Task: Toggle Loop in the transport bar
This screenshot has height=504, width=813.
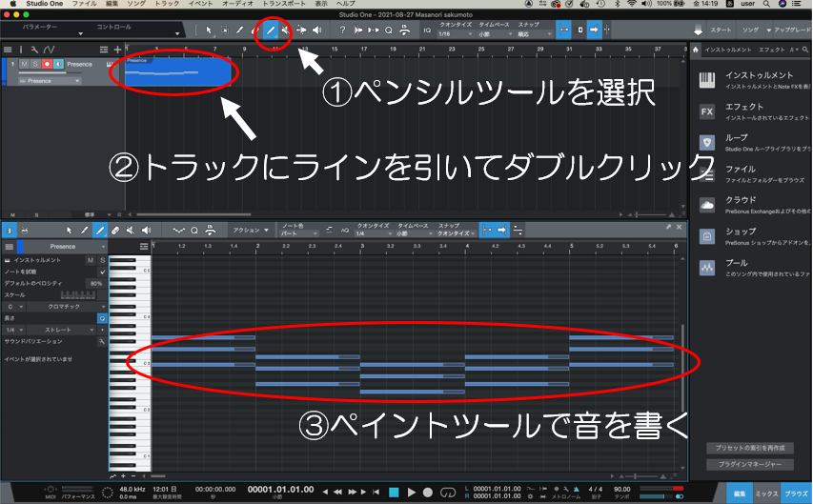Action: pos(447,492)
